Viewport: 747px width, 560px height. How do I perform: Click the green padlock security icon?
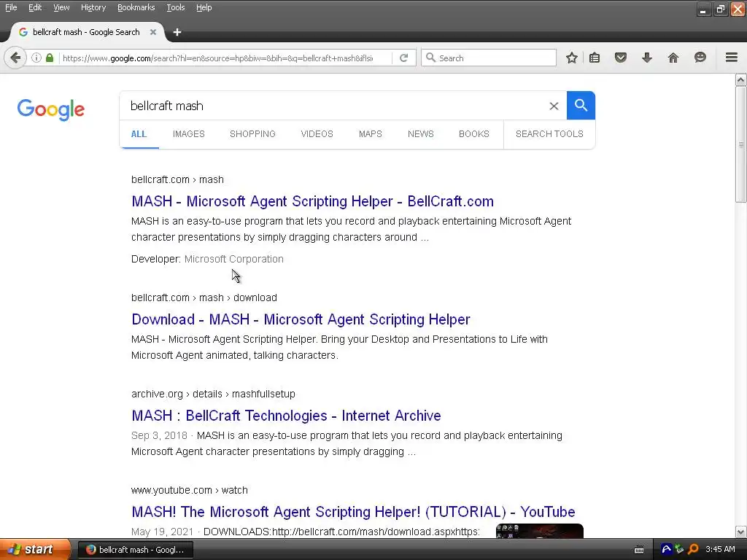pos(50,58)
